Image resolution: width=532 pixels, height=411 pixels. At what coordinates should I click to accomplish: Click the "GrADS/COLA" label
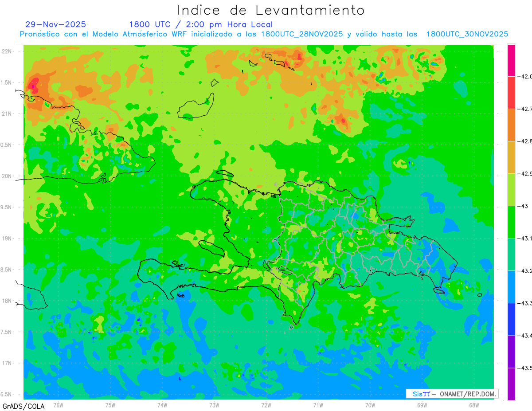[23, 406]
